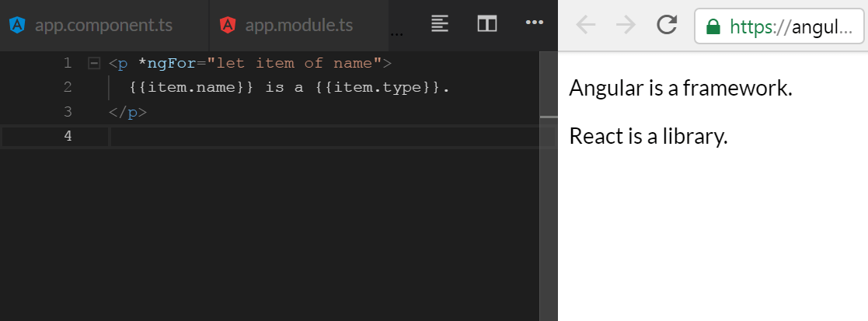
Task: Reload the preview page
Action: coord(667,25)
